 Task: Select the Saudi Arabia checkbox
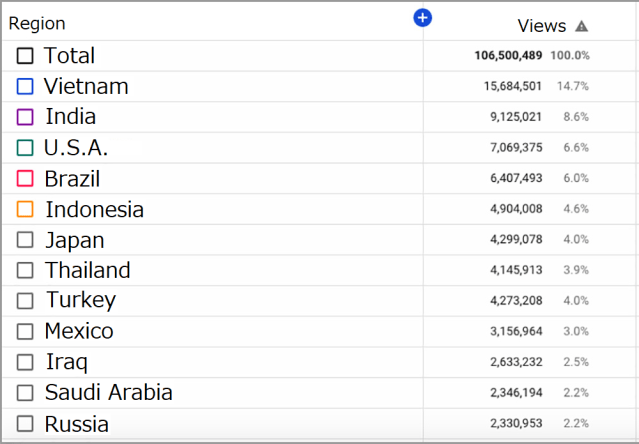click(25, 393)
